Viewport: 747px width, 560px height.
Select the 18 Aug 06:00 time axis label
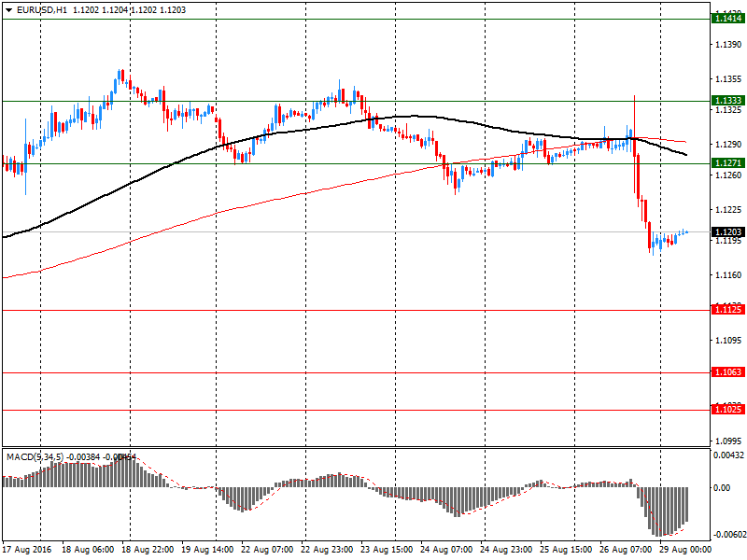(88, 550)
